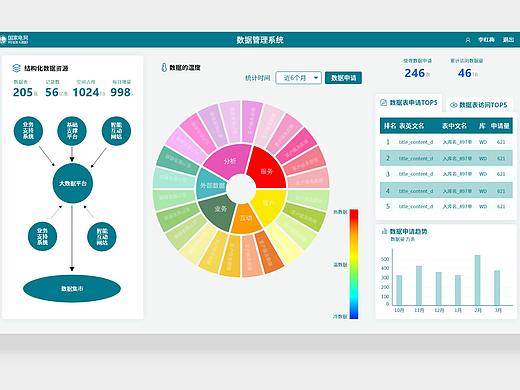
Task: Click the eye icon on 数据表访问TOP5 tab
Action: 453,105
